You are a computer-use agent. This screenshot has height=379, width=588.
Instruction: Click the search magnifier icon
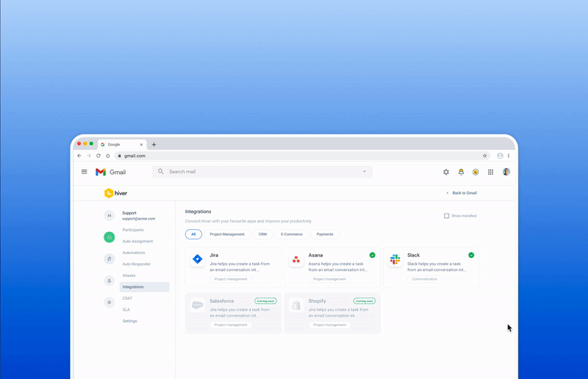coord(161,171)
